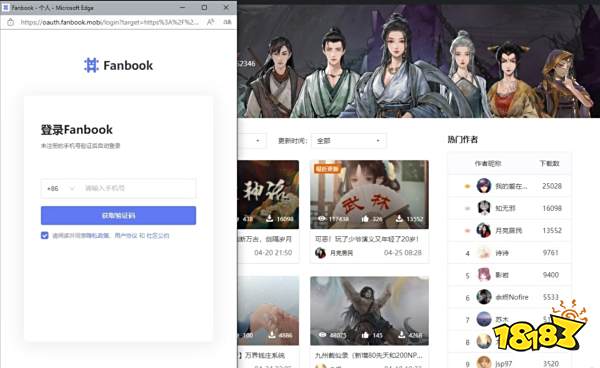Open the 武林 fan mod thumbnail
The width and height of the screenshot is (600, 368).
point(369,194)
